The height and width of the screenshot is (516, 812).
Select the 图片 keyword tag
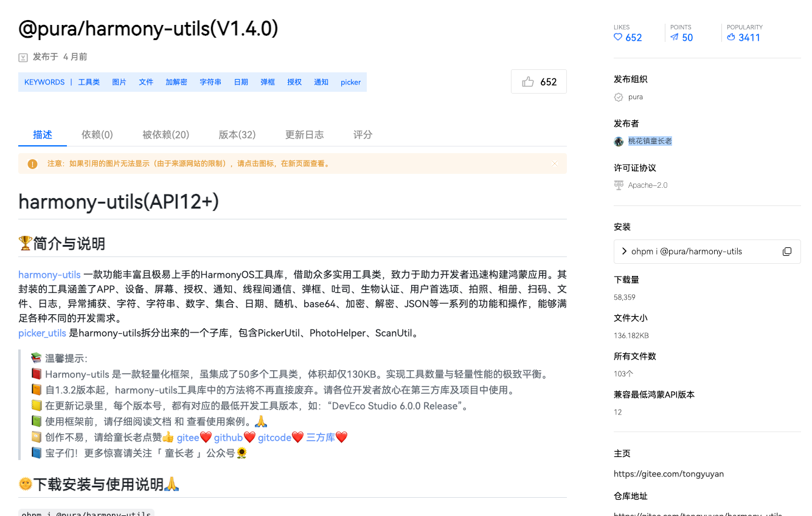[x=119, y=82]
